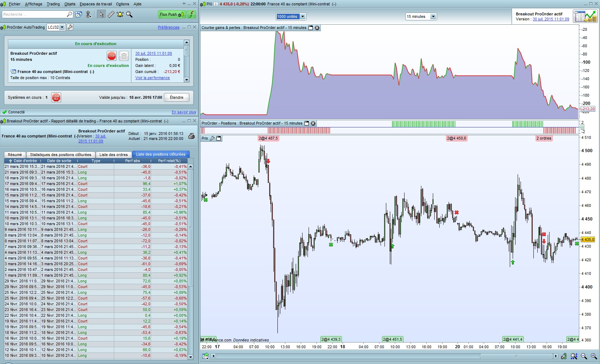Open the Prix panel wrench settings
The height and width of the screenshot is (364, 600).
pos(212,139)
